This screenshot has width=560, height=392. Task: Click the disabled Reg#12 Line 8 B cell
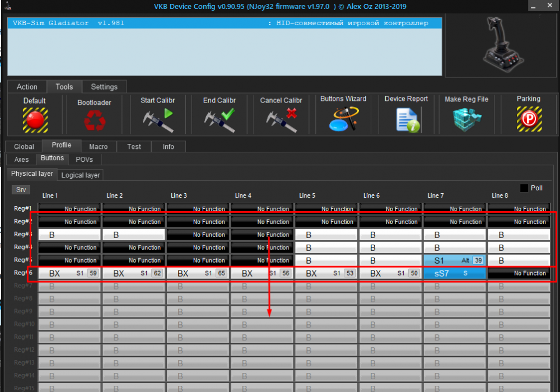pyautogui.click(x=519, y=351)
